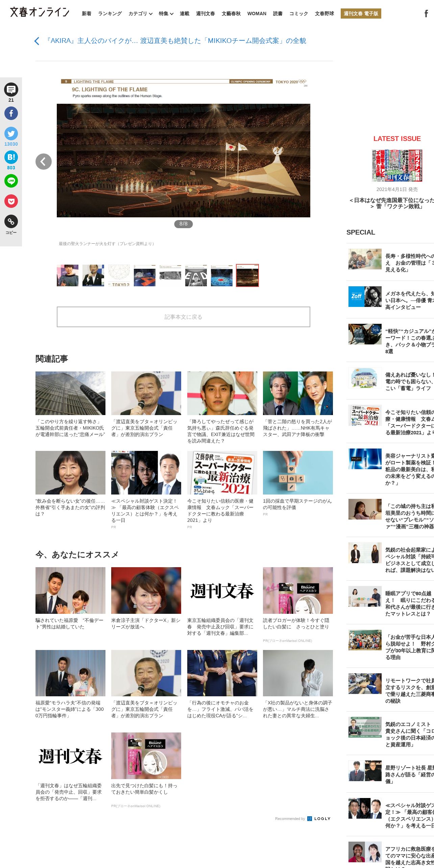Image resolution: width=434 pixels, height=868 pixels.
Task: Share article on Facebook sidebar icon
Action: coord(11,113)
